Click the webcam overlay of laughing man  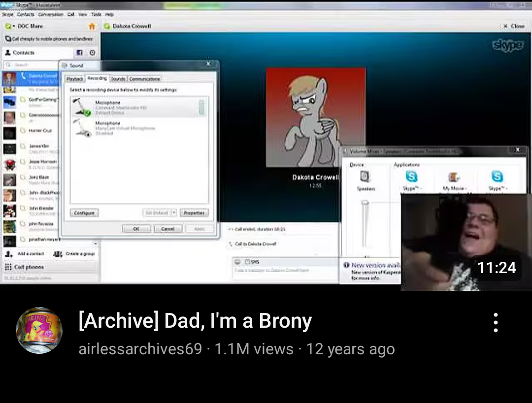click(466, 242)
